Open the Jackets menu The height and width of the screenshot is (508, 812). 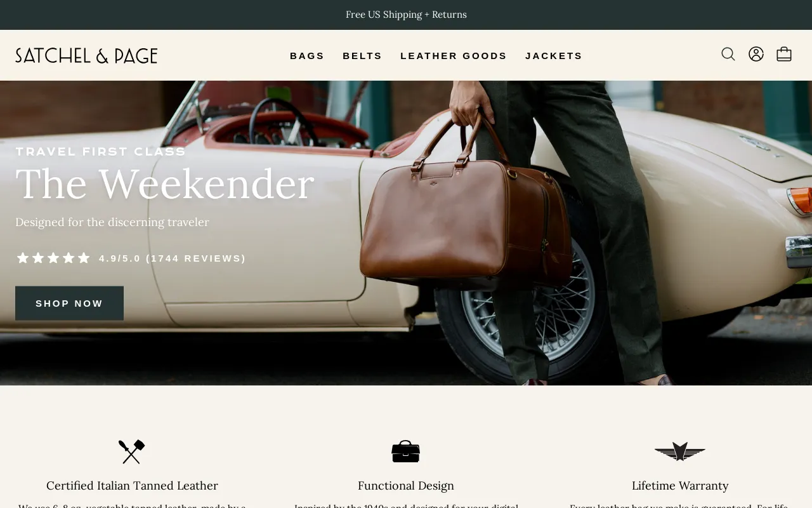pos(554,56)
